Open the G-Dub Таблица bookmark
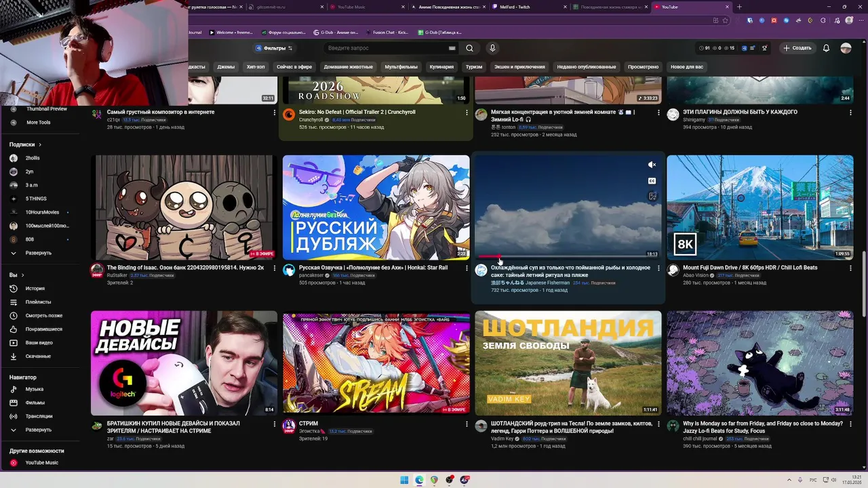The height and width of the screenshot is (488, 868). (439, 33)
